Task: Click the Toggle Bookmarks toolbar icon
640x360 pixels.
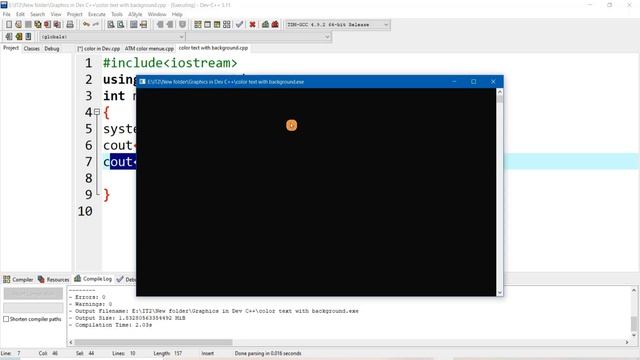Action: 18,37
